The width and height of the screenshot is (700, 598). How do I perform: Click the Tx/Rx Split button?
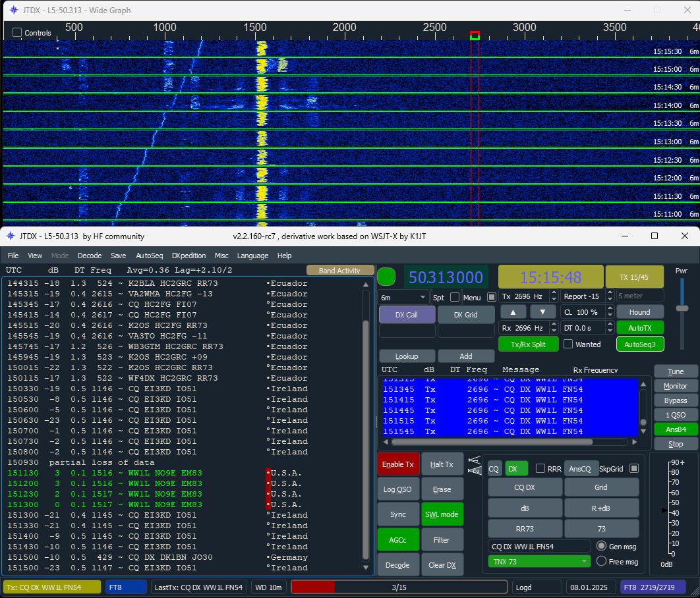pos(528,344)
